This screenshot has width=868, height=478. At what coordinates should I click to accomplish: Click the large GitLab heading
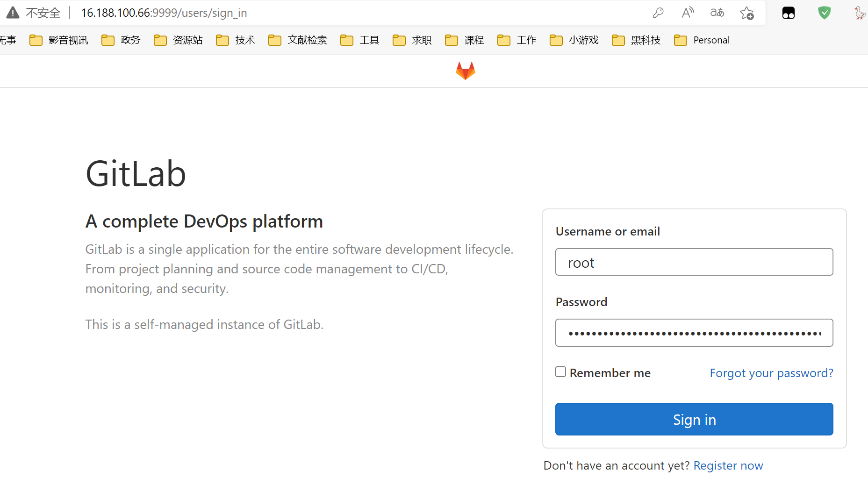(x=136, y=174)
